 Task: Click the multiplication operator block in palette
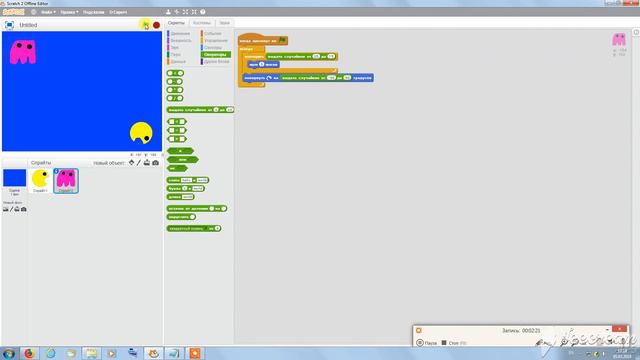[175, 90]
